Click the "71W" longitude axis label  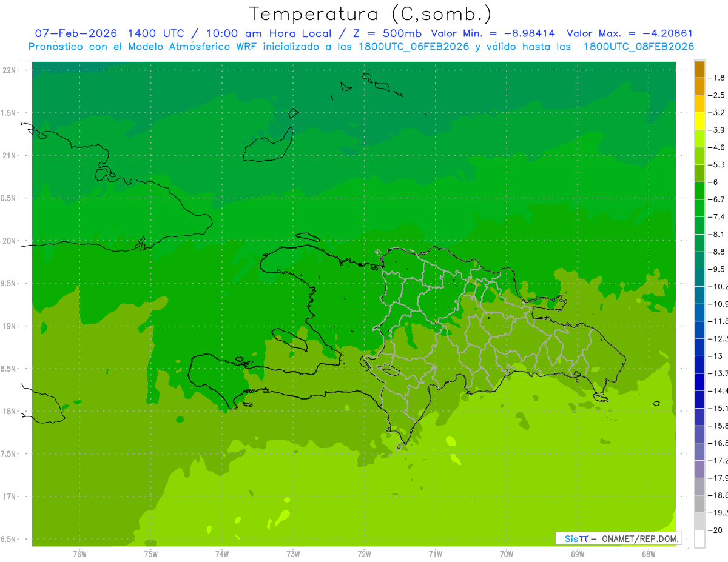(435, 554)
